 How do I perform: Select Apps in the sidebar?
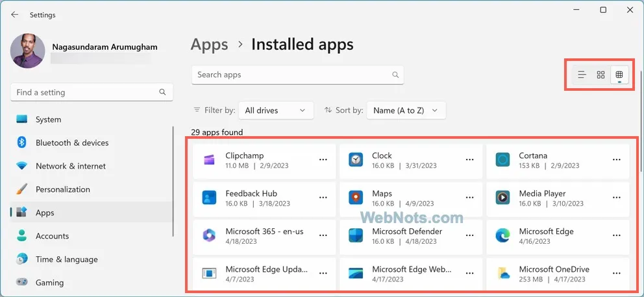pos(91,213)
